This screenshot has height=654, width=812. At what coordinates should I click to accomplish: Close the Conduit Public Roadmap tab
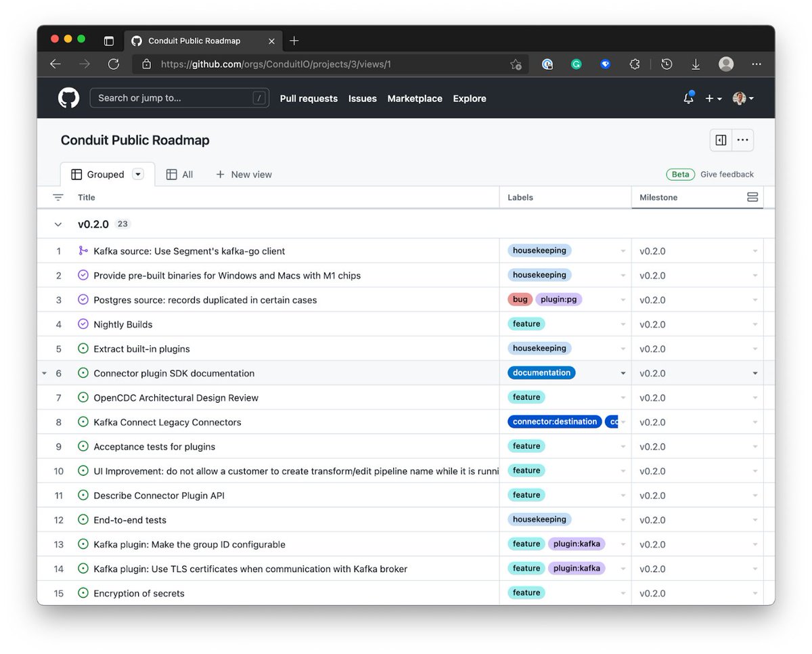pyautogui.click(x=271, y=41)
